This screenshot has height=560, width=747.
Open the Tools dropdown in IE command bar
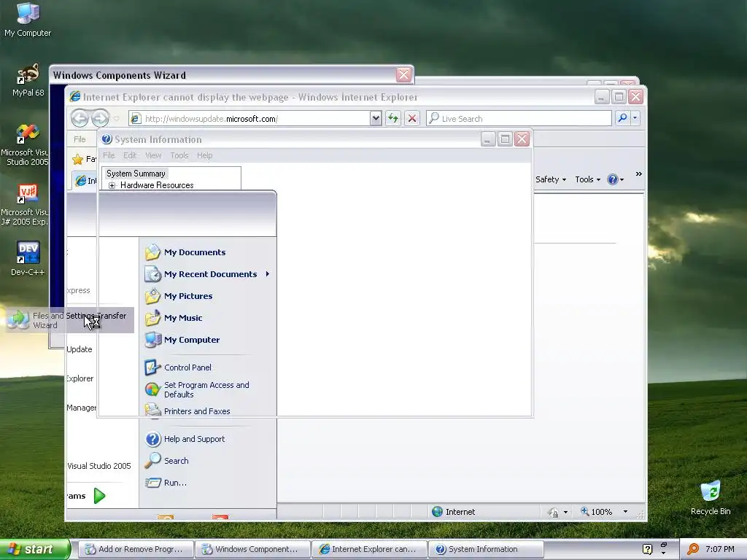pos(587,179)
